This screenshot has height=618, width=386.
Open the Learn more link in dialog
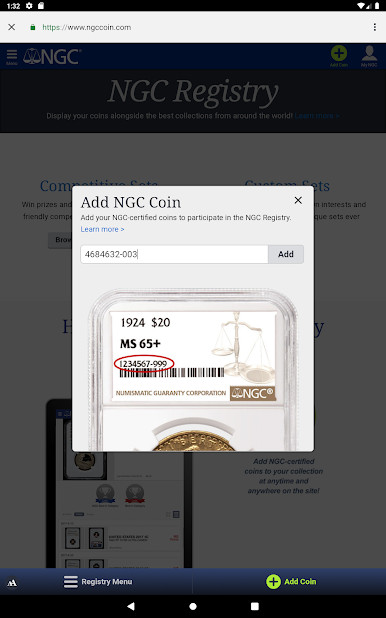pyautogui.click(x=103, y=229)
